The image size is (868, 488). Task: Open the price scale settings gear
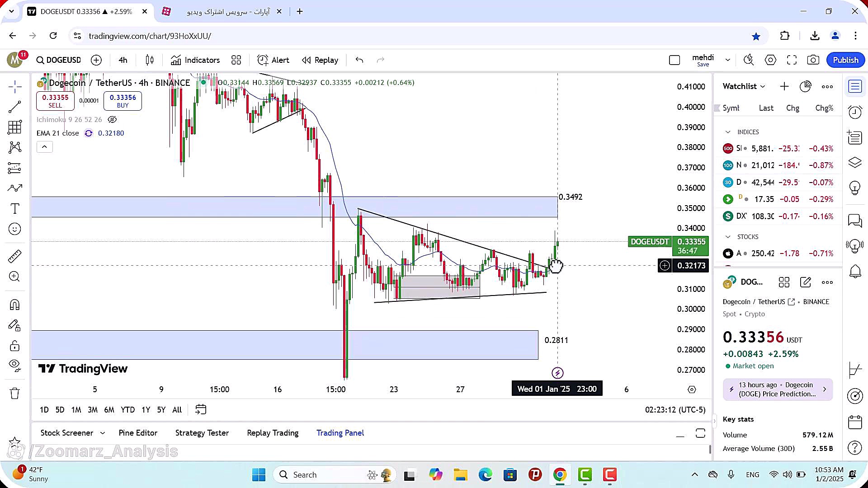692,389
